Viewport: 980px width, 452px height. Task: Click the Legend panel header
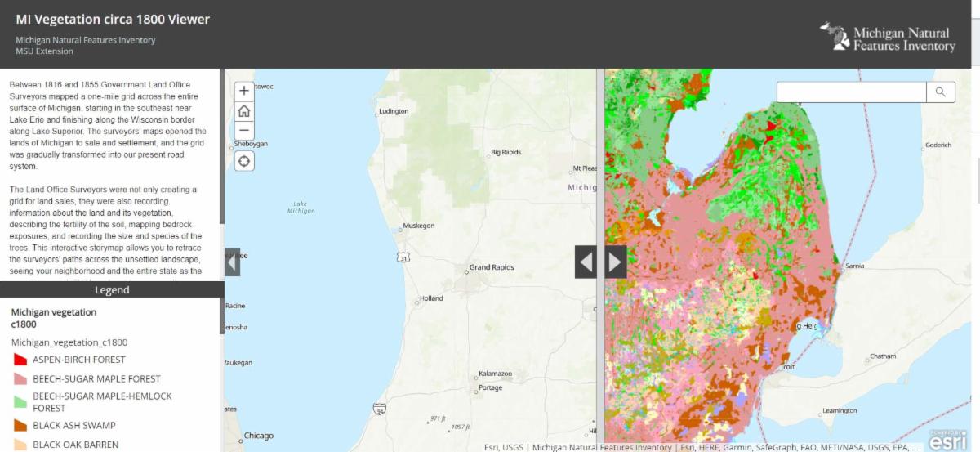112,289
